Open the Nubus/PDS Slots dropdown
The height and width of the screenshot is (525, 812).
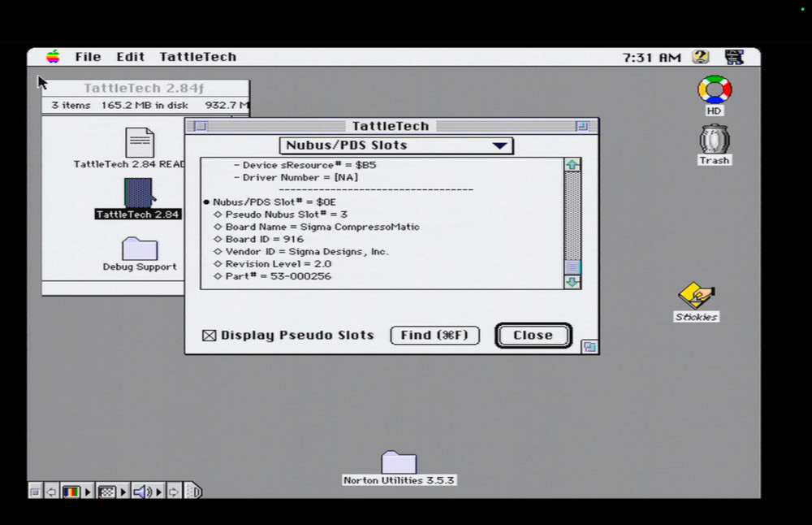(x=397, y=145)
